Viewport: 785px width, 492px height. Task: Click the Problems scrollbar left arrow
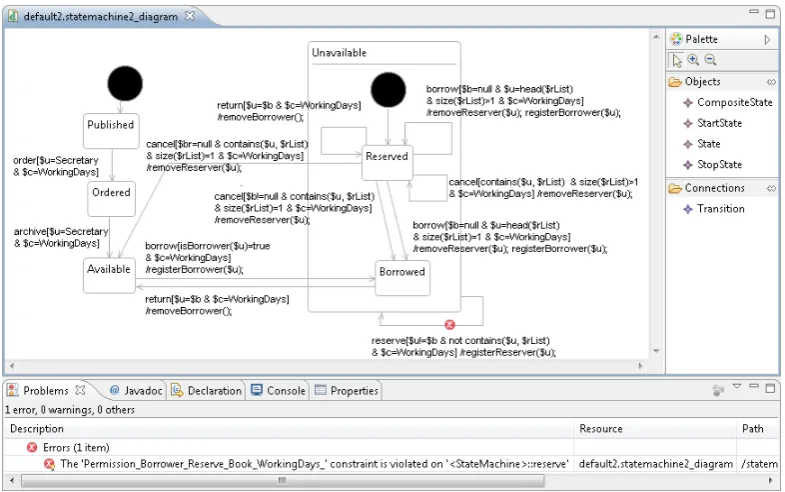pos(12,480)
